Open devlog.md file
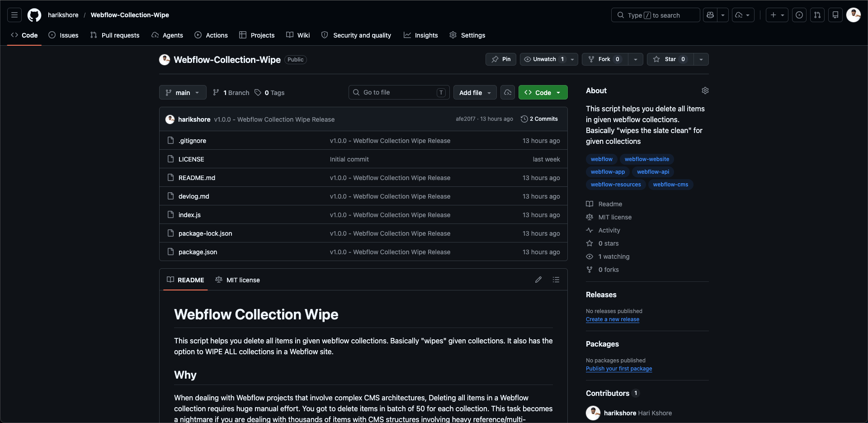The width and height of the screenshot is (868, 423). 194,196
